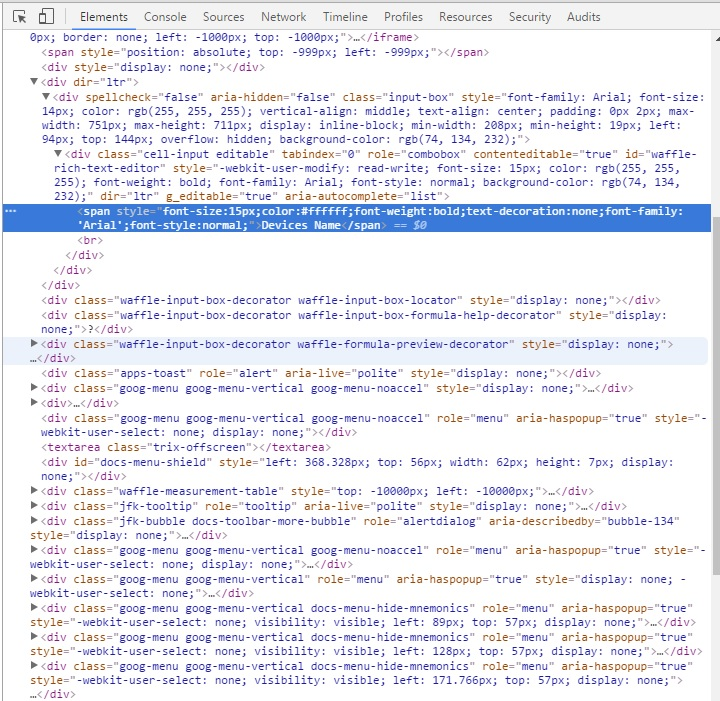Select the textarea trix-offscreen element
The width and height of the screenshot is (720, 701).
pos(186,447)
